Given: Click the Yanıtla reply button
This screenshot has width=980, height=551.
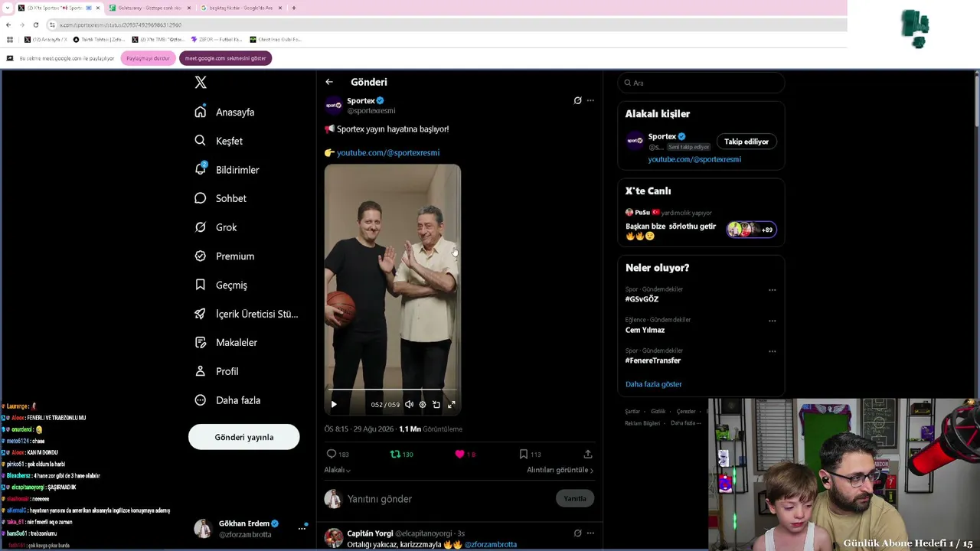Looking at the screenshot, I should [575, 499].
